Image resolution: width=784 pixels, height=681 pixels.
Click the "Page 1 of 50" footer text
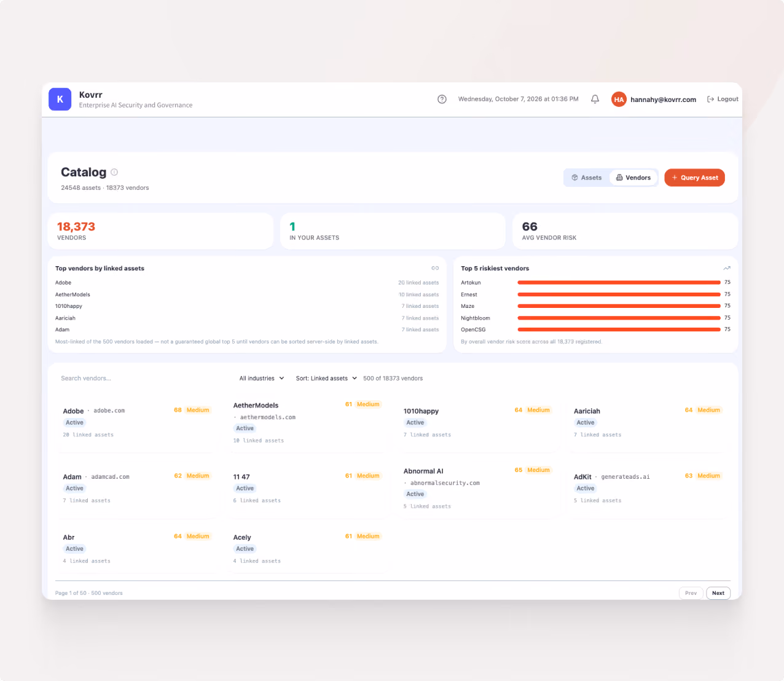click(71, 593)
